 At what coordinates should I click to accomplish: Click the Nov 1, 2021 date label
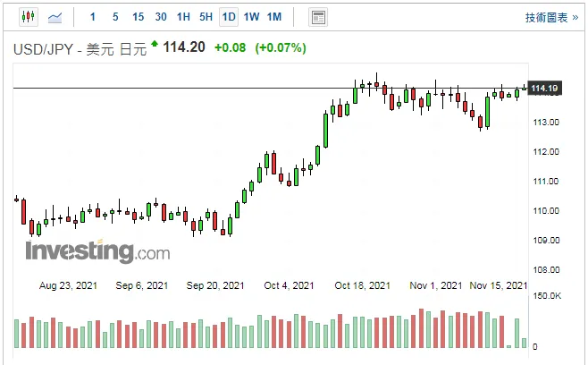coord(436,285)
